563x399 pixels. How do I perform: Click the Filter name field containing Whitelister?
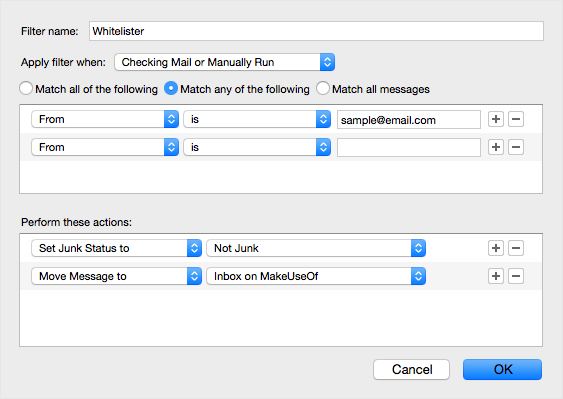pyautogui.click(x=316, y=31)
